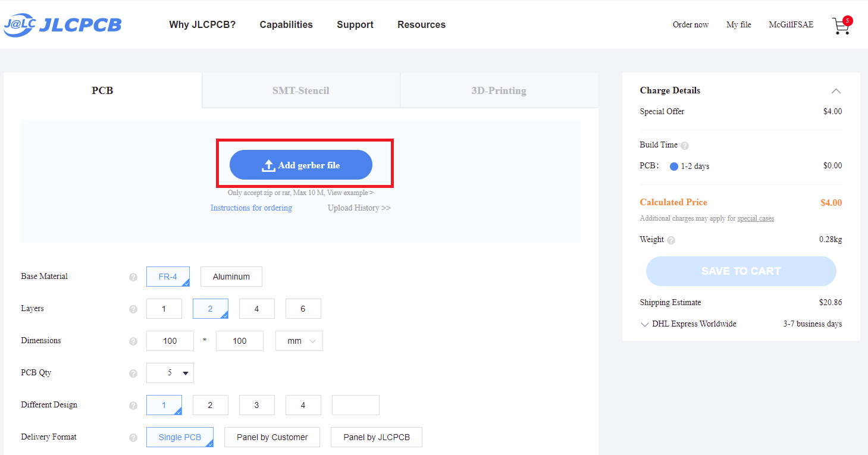This screenshot has width=868, height=455.
Task: Select Panel by JLCPCB delivery format
Action: click(x=377, y=437)
